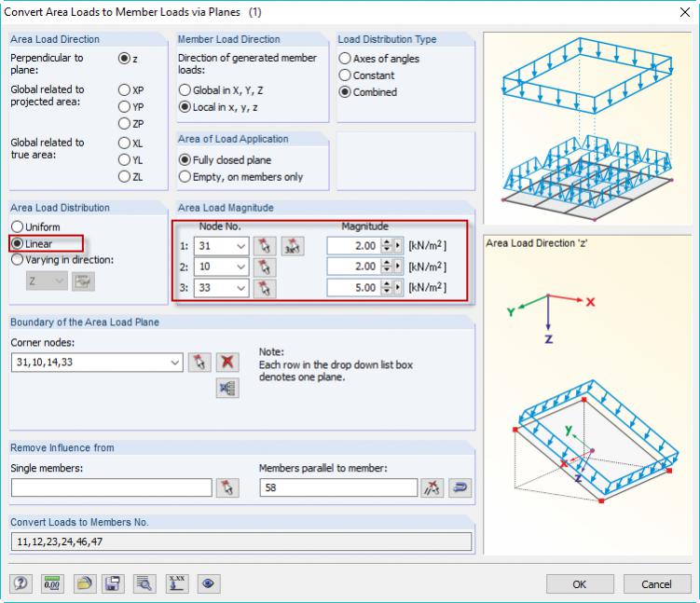Click the magnifier browse icon in bottom toolbar

pos(144,583)
